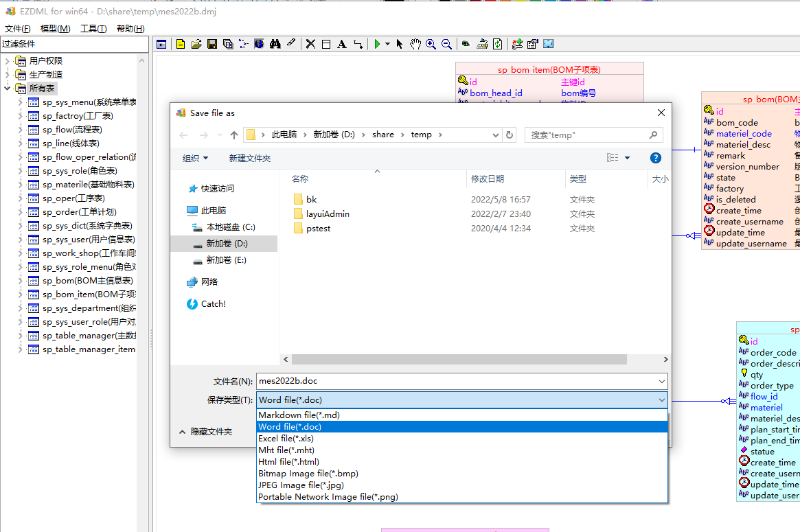Click the text A toolbar icon
800x532 pixels.
(342, 45)
